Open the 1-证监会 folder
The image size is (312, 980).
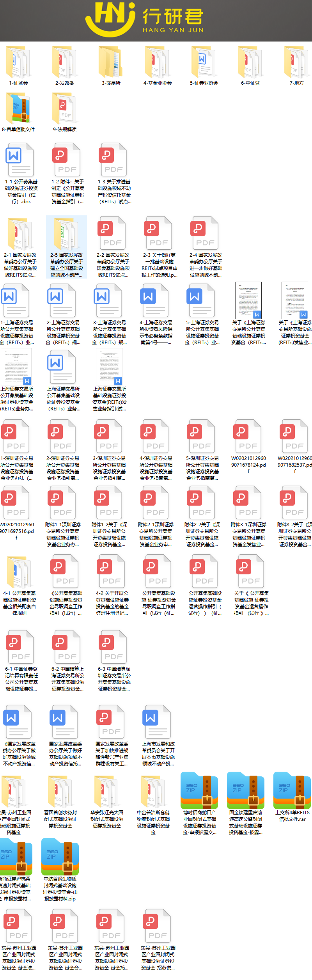(x=18, y=62)
